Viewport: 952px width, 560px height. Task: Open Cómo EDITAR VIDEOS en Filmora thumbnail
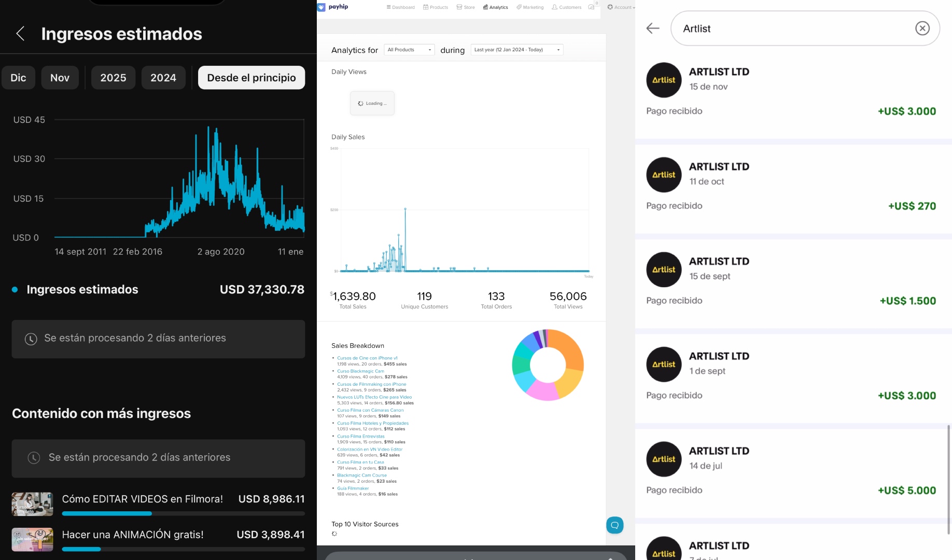click(x=32, y=504)
